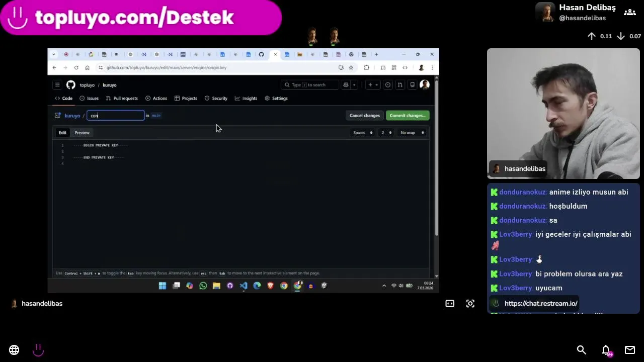This screenshot has height=362, width=644.
Task: Switch to the Issues tab
Action: click(x=89, y=99)
